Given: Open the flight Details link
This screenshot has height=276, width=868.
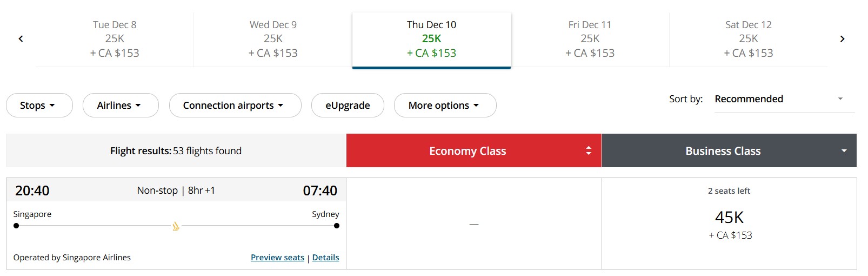Looking at the screenshot, I should pyautogui.click(x=325, y=258).
